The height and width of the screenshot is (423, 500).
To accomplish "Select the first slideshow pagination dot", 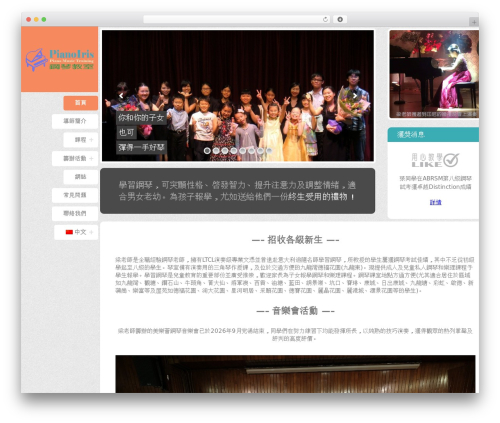I will (x=207, y=151).
